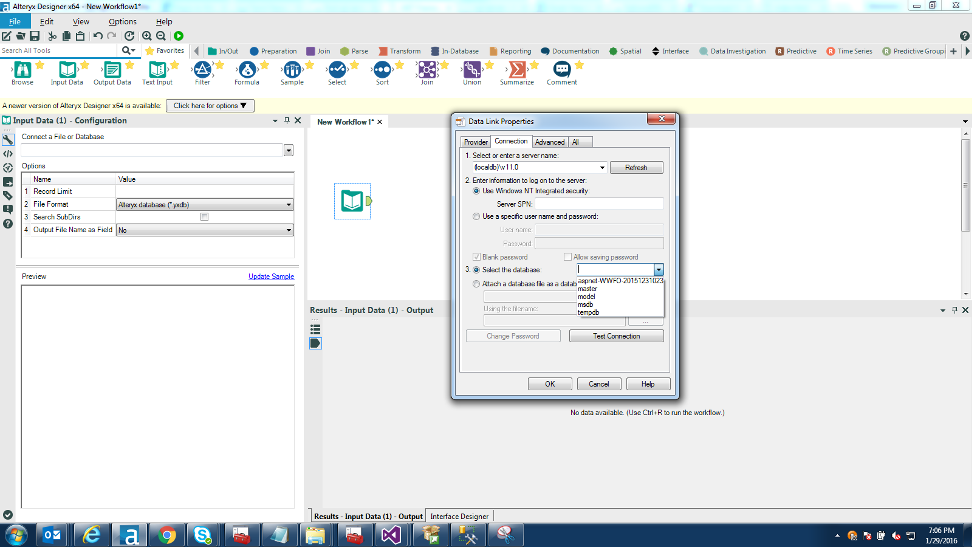Click the Zoom Out magnifier icon
This screenshot has height=547, width=980.
click(161, 36)
